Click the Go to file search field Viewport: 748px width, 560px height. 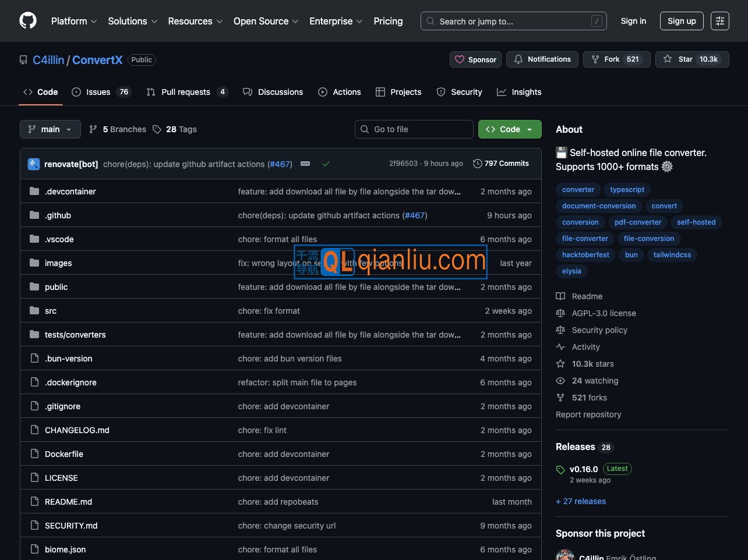click(414, 129)
